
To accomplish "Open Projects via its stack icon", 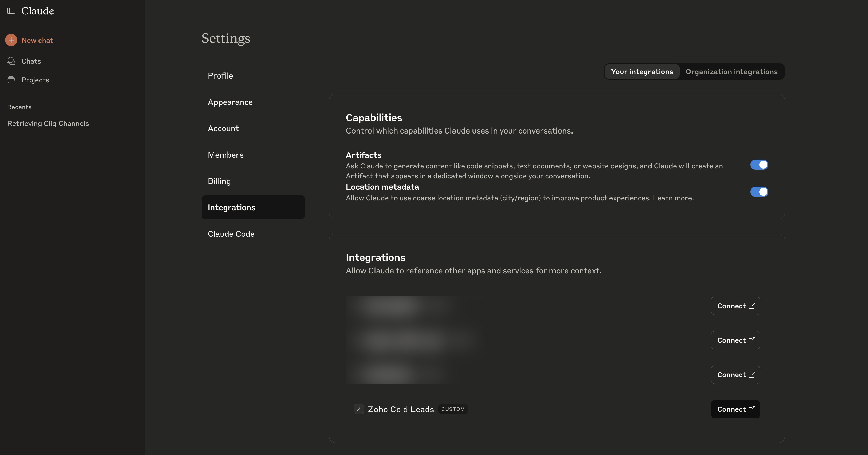I will pyautogui.click(x=11, y=80).
